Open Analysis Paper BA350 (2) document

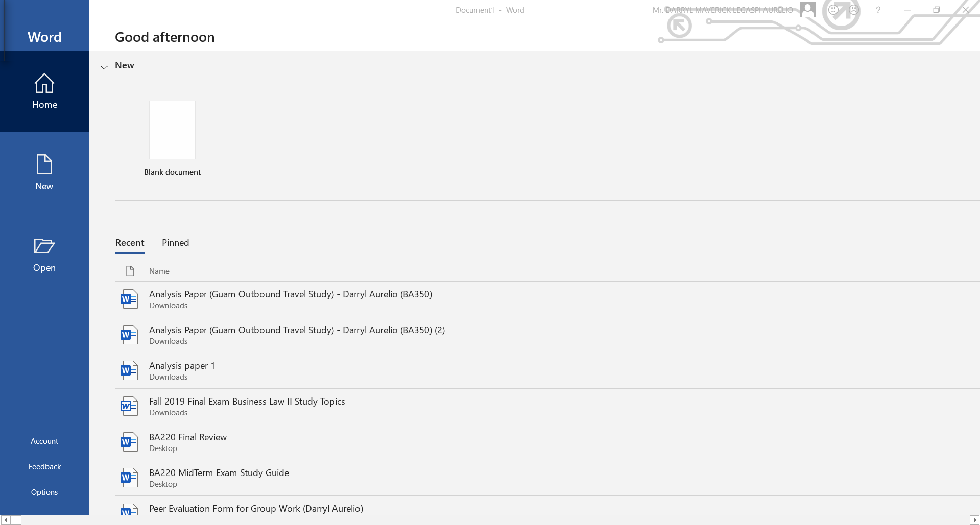[x=547, y=335]
